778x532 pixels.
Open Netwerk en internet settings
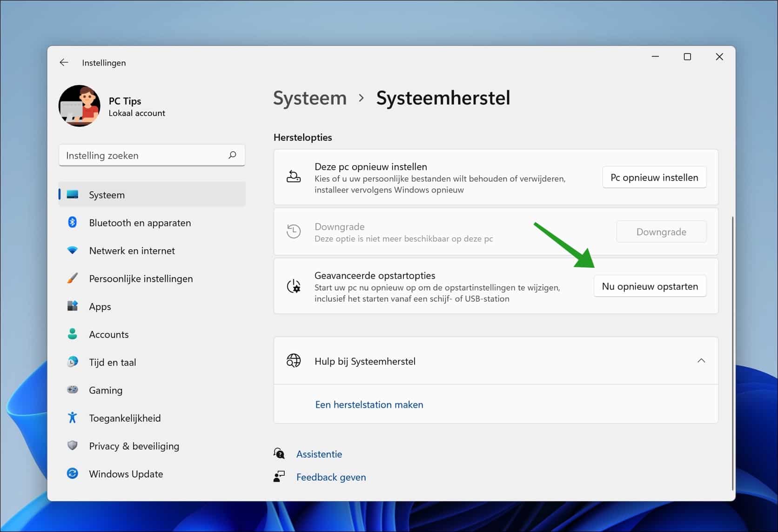pyautogui.click(x=152, y=250)
